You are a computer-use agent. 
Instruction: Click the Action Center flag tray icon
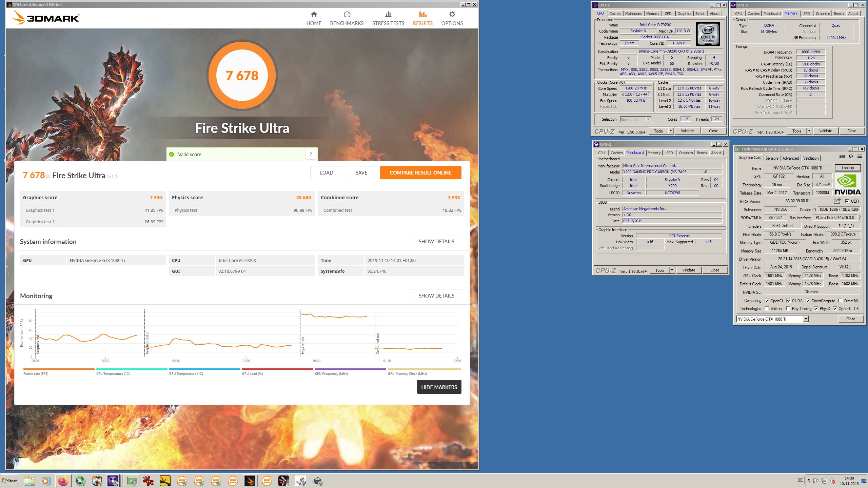point(816,481)
